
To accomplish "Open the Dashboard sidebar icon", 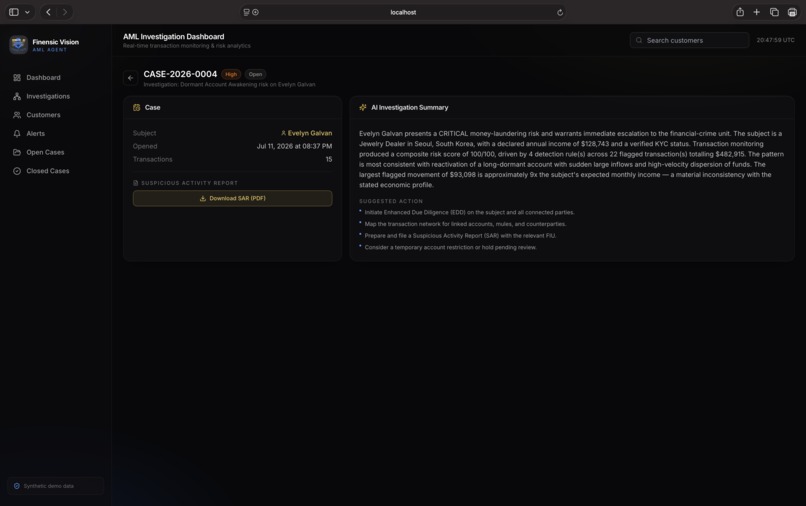I will tap(17, 78).
